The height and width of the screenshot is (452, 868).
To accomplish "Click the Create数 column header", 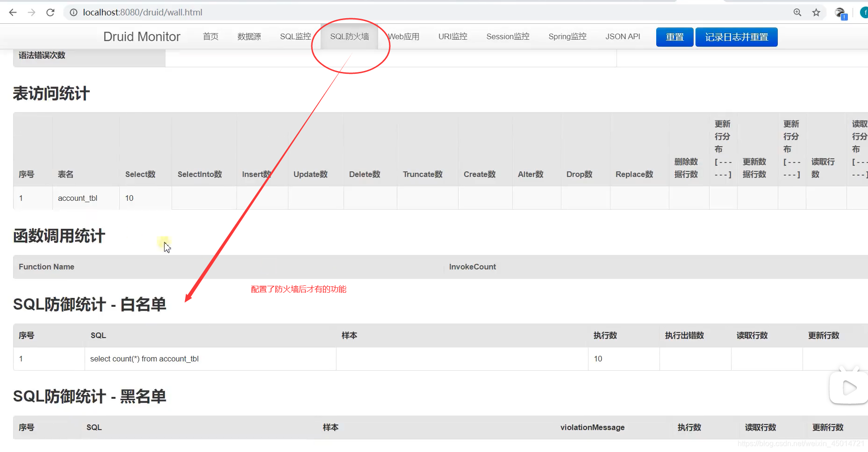I will pos(480,174).
